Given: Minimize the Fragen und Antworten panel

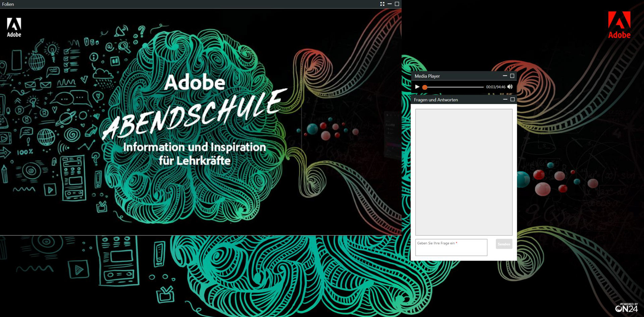Looking at the screenshot, I should point(505,99).
